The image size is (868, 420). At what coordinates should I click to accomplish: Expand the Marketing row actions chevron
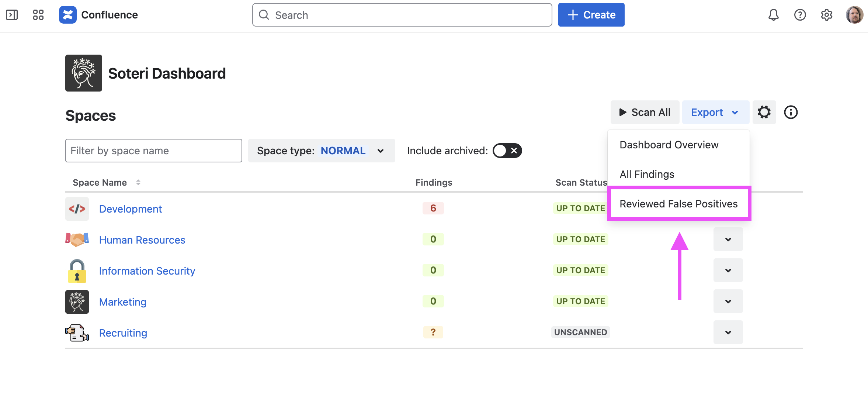tap(728, 301)
